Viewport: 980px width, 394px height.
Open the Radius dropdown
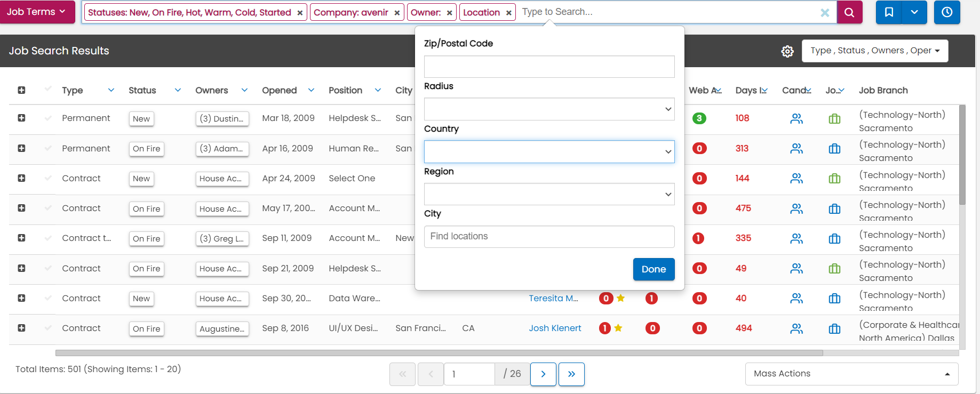click(x=549, y=109)
